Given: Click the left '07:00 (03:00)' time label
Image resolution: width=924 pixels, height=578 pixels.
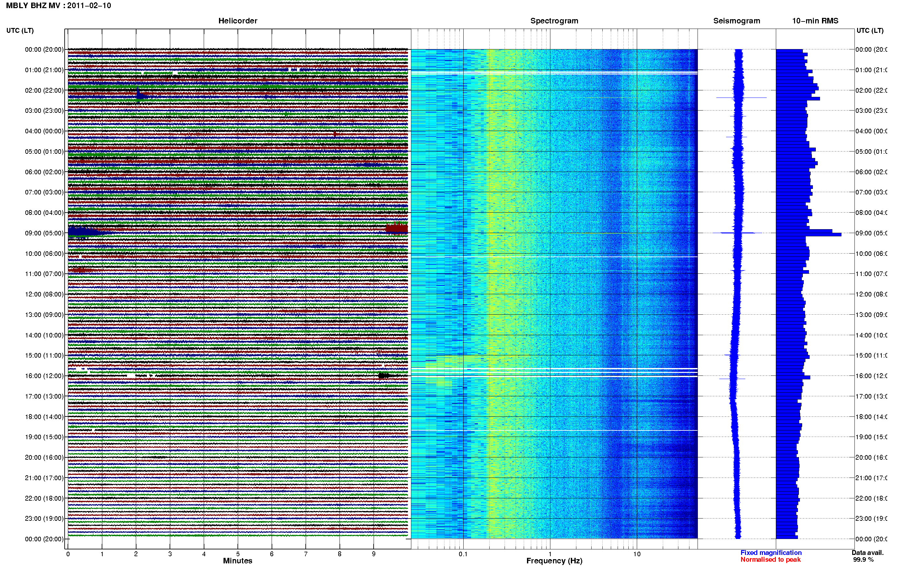Looking at the screenshot, I should coord(44,192).
